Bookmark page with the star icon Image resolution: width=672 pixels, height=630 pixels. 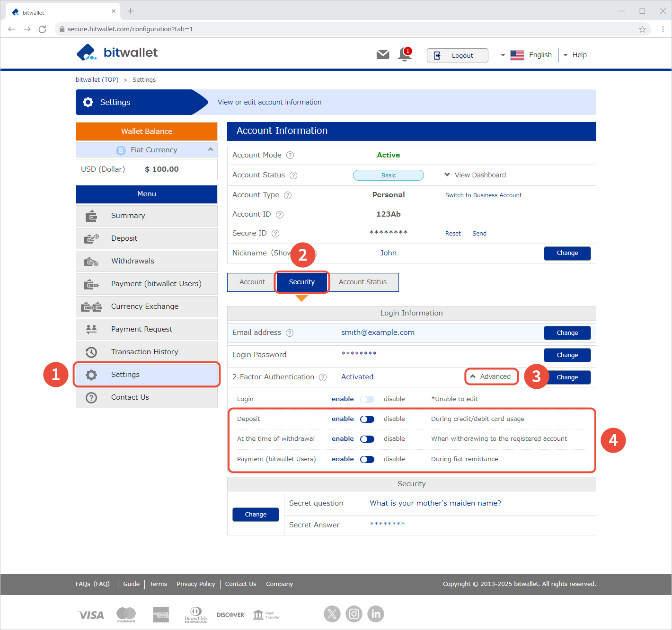coord(642,29)
